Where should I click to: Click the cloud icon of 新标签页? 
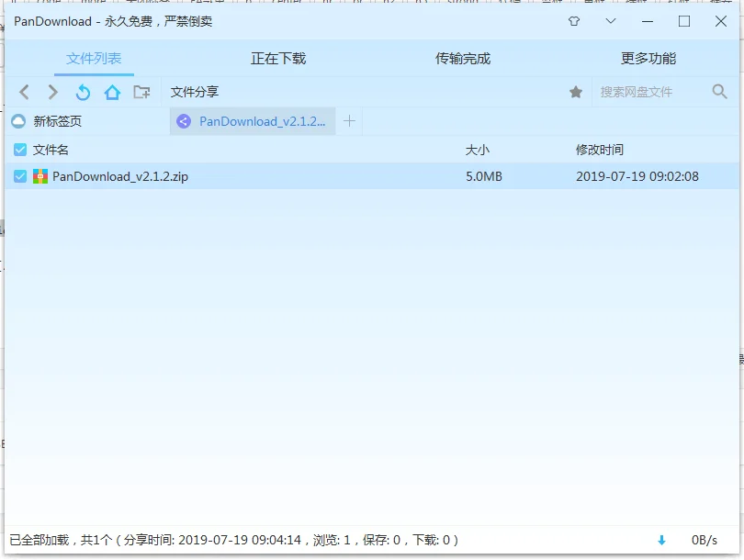pos(18,121)
